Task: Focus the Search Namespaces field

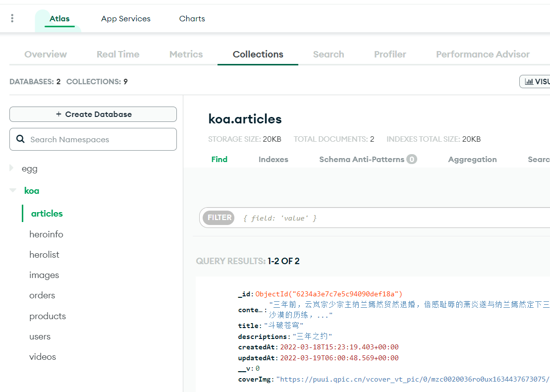Action: 99,139
